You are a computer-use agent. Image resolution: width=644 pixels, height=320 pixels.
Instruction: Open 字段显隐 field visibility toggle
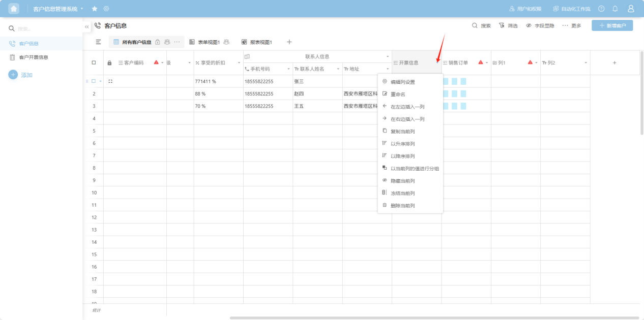pyautogui.click(x=540, y=25)
